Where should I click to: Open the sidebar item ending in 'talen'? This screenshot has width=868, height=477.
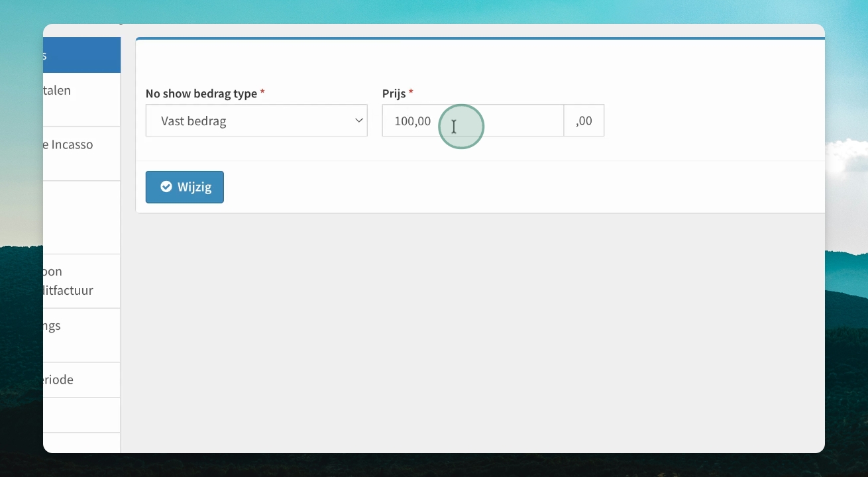(81, 100)
